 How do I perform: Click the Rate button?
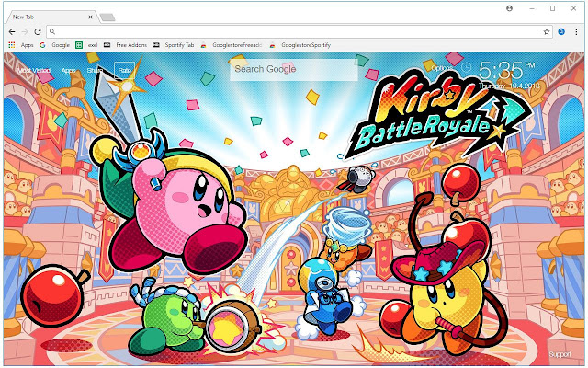[x=125, y=70]
